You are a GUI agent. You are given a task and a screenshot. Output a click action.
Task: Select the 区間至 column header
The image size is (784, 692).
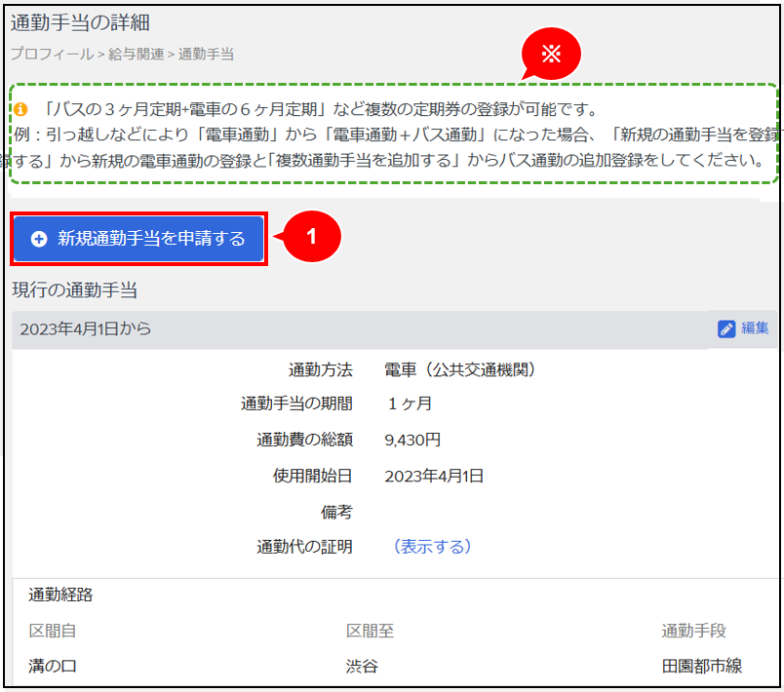370,632
